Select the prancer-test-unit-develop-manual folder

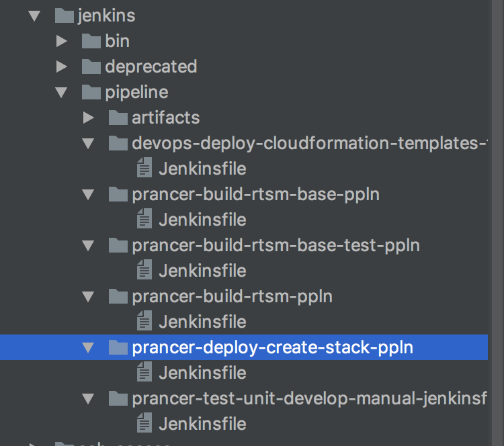tap(309, 398)
